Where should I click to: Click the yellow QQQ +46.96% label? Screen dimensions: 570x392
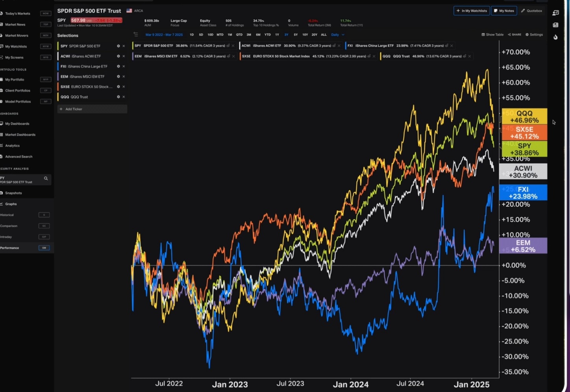(524, 116)
